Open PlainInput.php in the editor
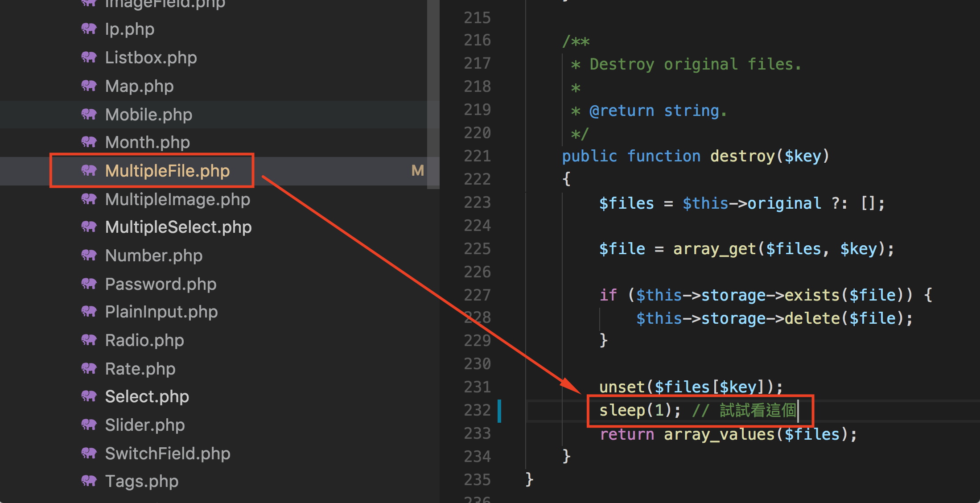 click(161, 312)
